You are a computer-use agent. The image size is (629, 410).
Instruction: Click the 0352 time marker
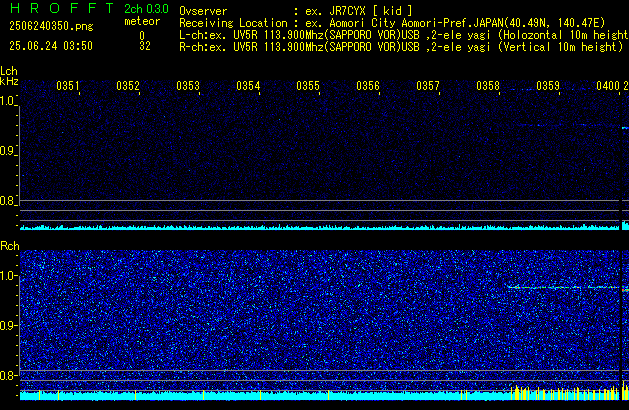[x=128, y=86]
